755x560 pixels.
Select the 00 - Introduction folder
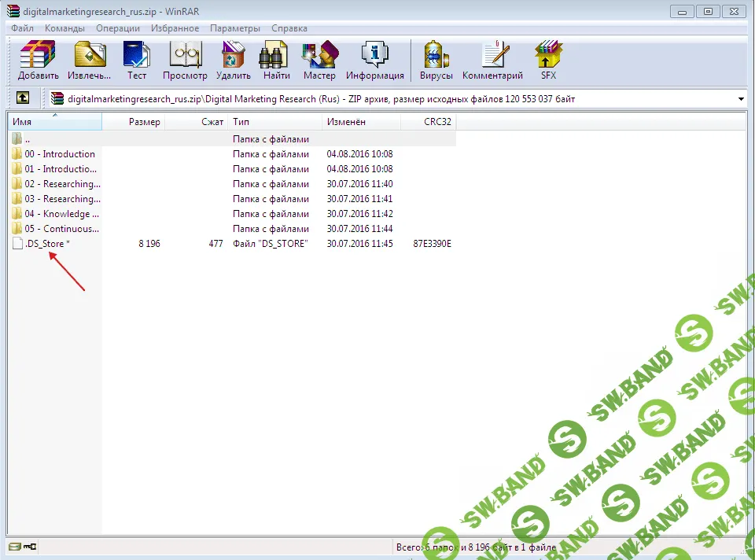[x=59, y=154]
